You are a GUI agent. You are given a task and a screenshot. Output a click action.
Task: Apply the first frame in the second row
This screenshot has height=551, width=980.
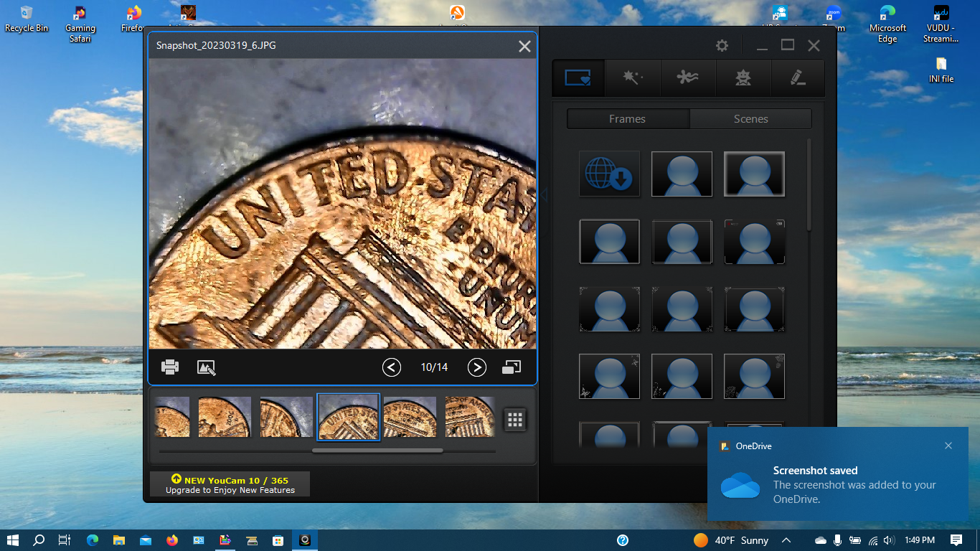coord(609,242)
